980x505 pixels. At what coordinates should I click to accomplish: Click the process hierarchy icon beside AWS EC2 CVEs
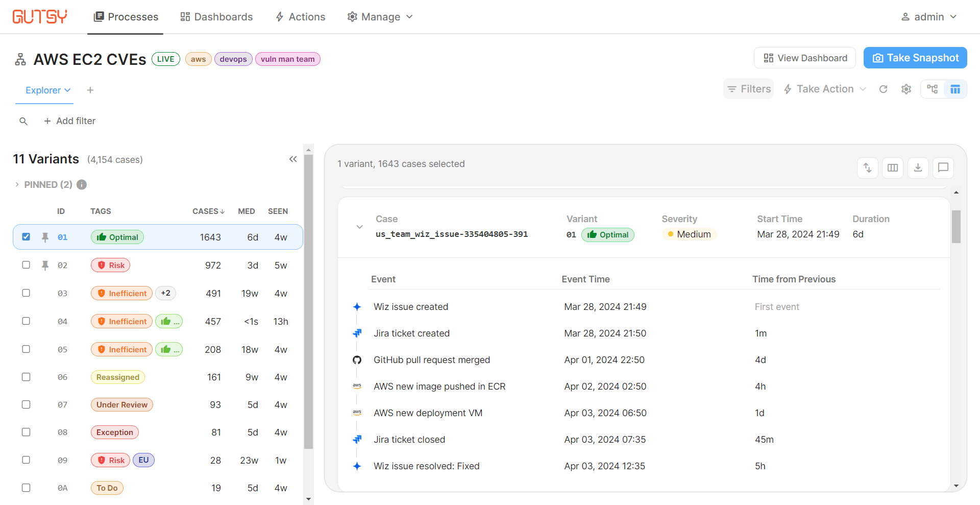[20, 59]
